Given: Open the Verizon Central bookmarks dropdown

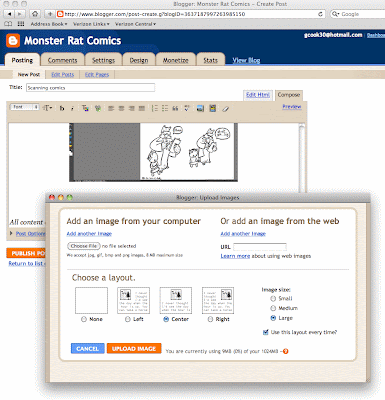Looking at the screenshot, I should 135,24.
